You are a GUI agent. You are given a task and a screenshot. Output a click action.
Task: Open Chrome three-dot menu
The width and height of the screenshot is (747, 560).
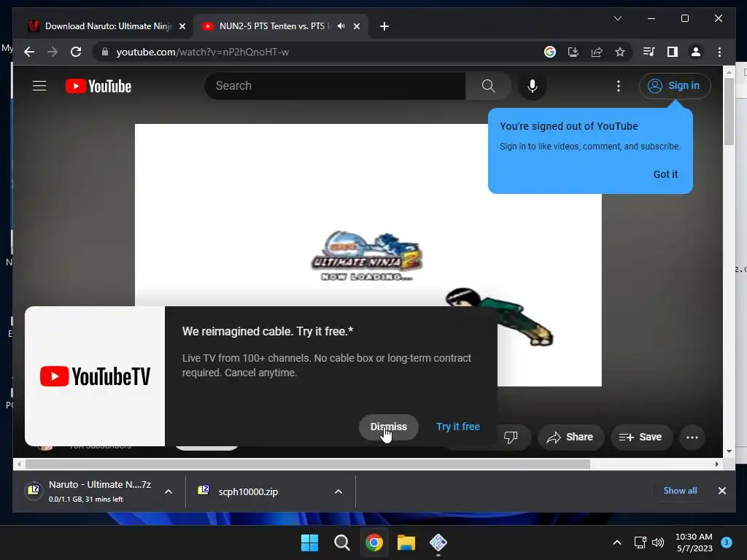[719, 52]
